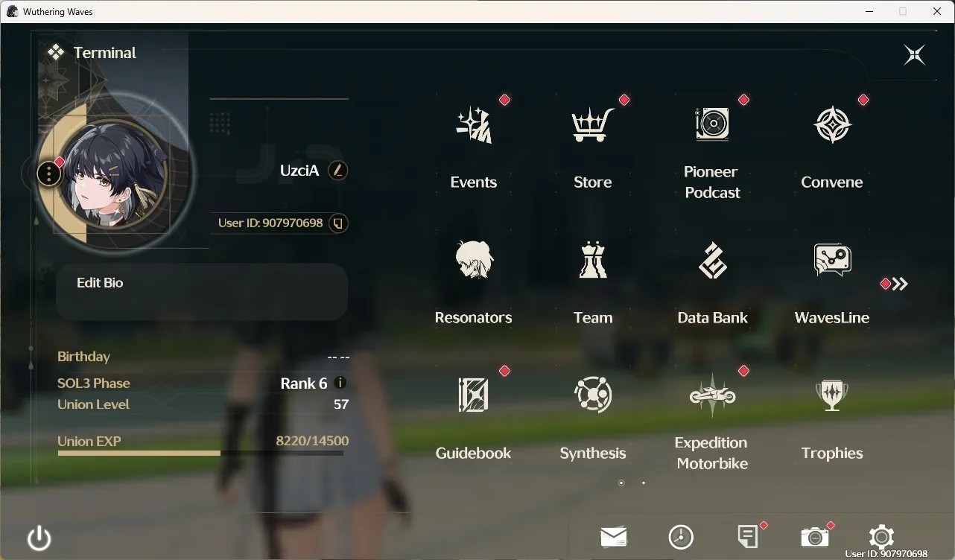
Task: Open the Store shopping cart icon
Action: (x=593, y=125)
